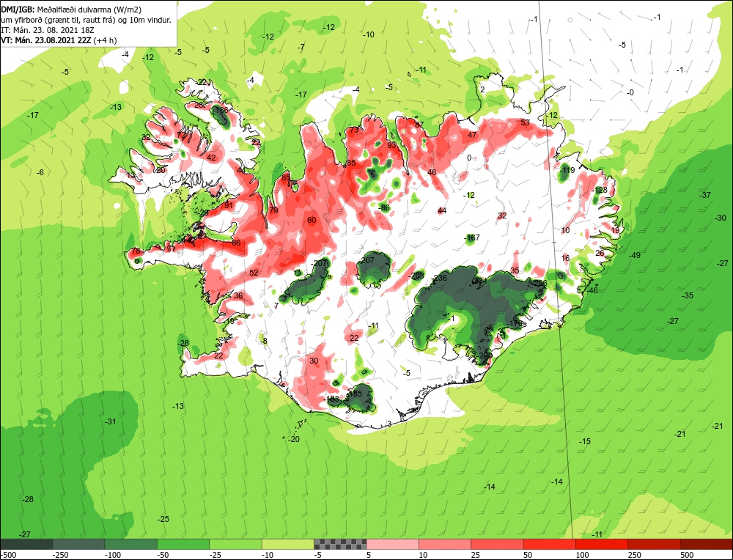The image size is (733, 560).
Task: Click the map value '30' in the south
Action: pos(314,361)
